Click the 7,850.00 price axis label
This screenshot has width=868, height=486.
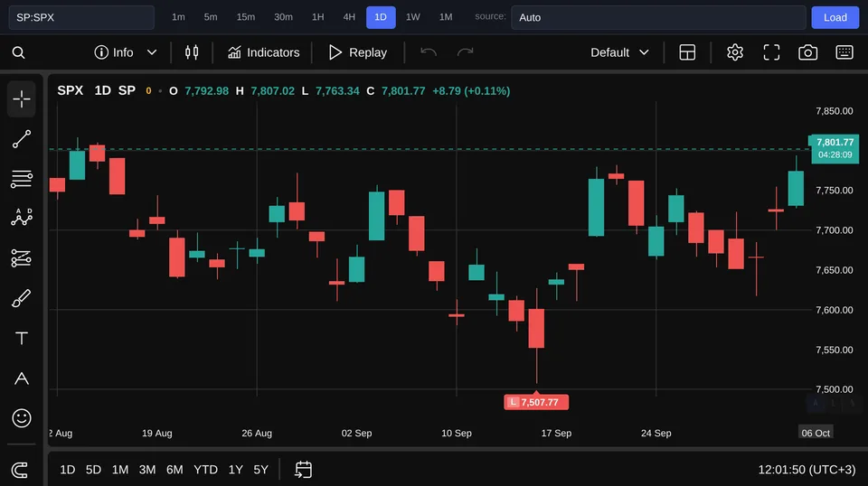(x=835, y=111)
